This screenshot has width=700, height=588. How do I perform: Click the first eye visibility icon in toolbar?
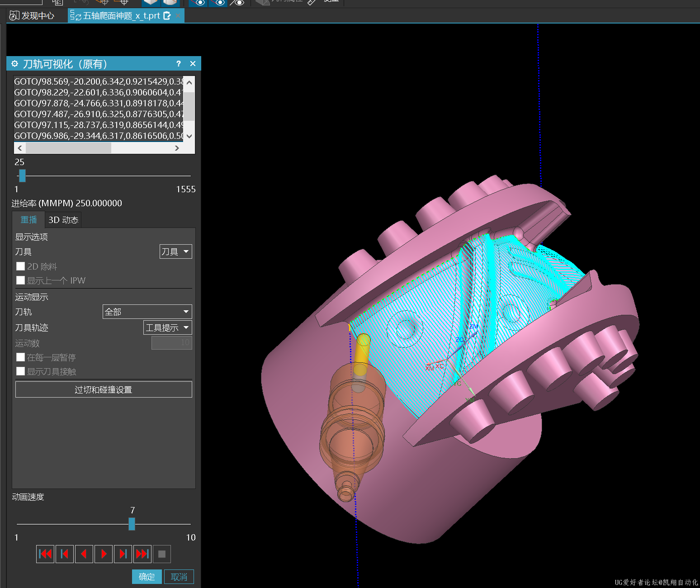(198, 3)
